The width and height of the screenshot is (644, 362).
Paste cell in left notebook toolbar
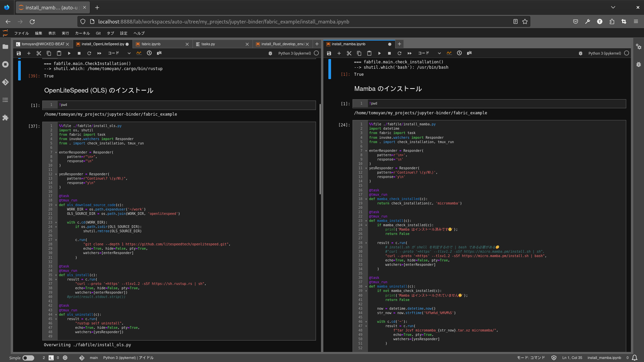pos(59,53)
